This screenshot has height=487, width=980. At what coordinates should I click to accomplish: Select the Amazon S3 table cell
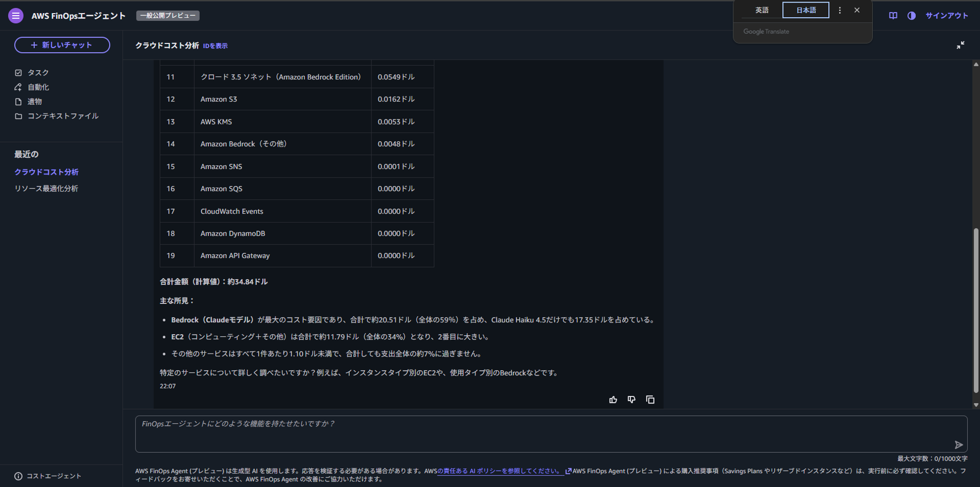[283, 99]
